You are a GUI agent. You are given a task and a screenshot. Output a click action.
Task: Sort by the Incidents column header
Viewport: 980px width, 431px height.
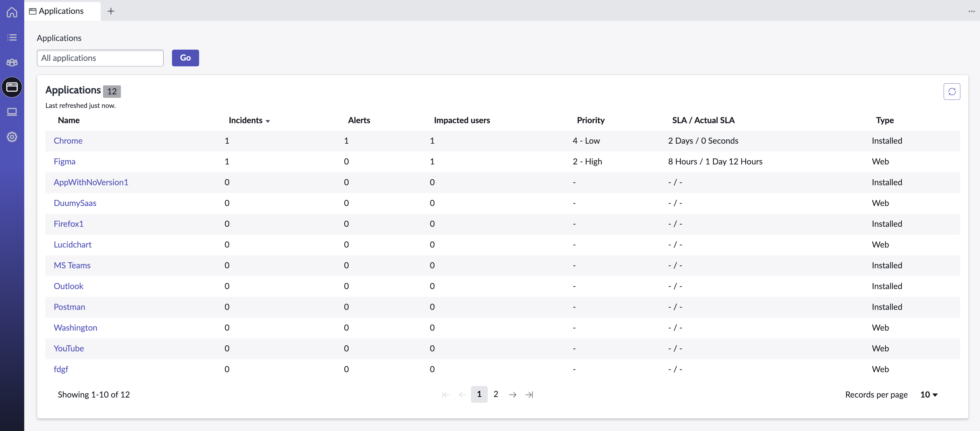click(x=249, y=120)
